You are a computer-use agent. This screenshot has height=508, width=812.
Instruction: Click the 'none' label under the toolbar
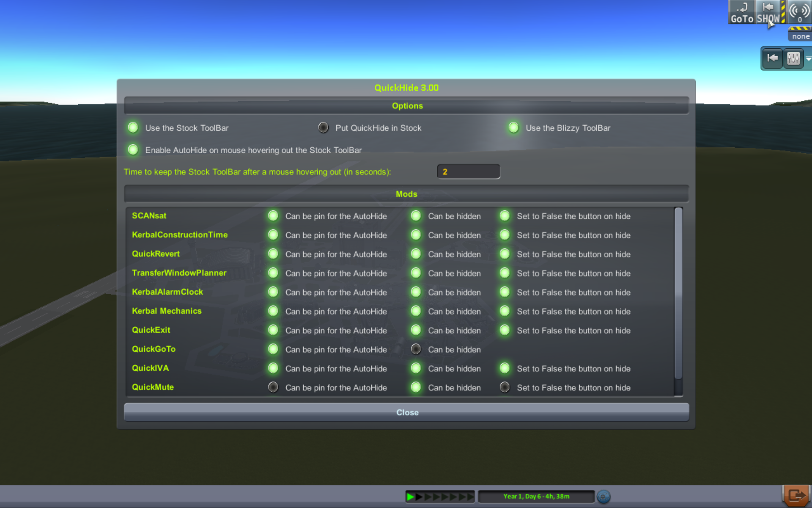coord(800,36)
